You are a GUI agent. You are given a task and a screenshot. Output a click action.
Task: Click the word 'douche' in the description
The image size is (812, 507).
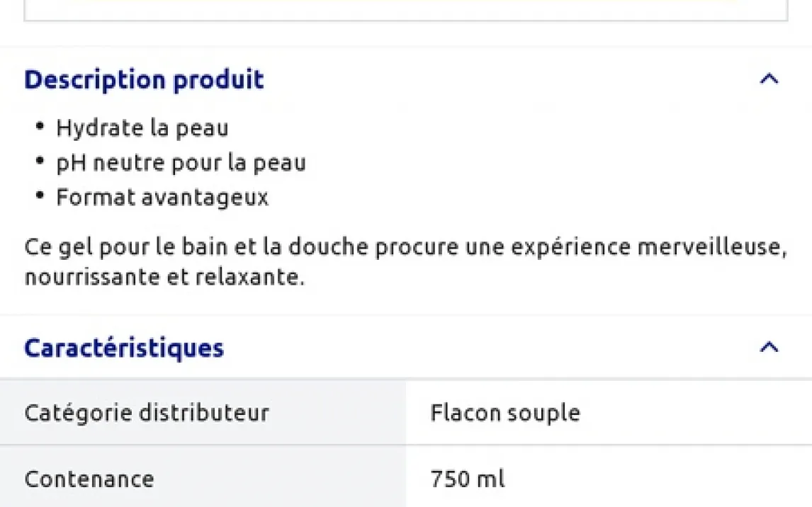pyautogui.click(x=328, y=246)
